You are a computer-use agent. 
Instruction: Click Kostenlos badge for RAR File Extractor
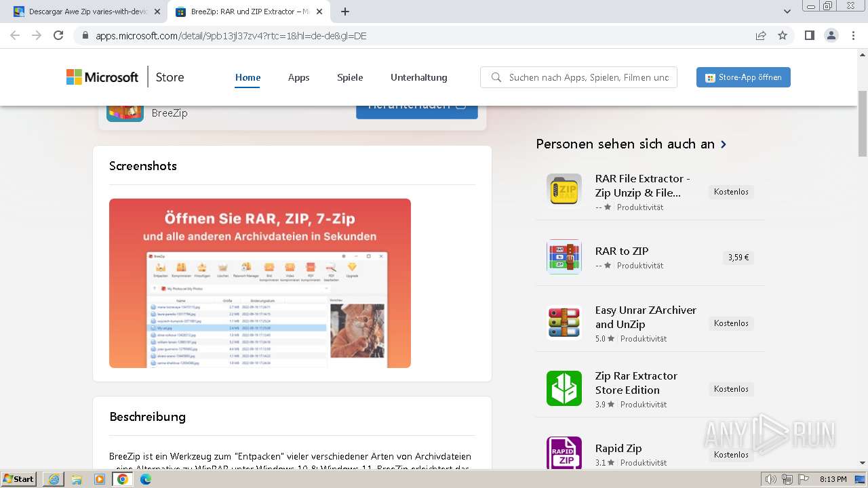pos(731,192)
